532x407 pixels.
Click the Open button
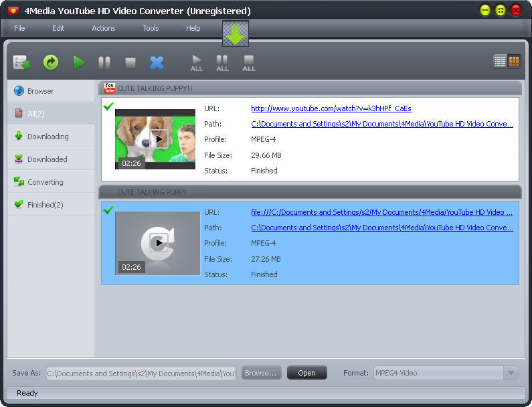point(306,373)
